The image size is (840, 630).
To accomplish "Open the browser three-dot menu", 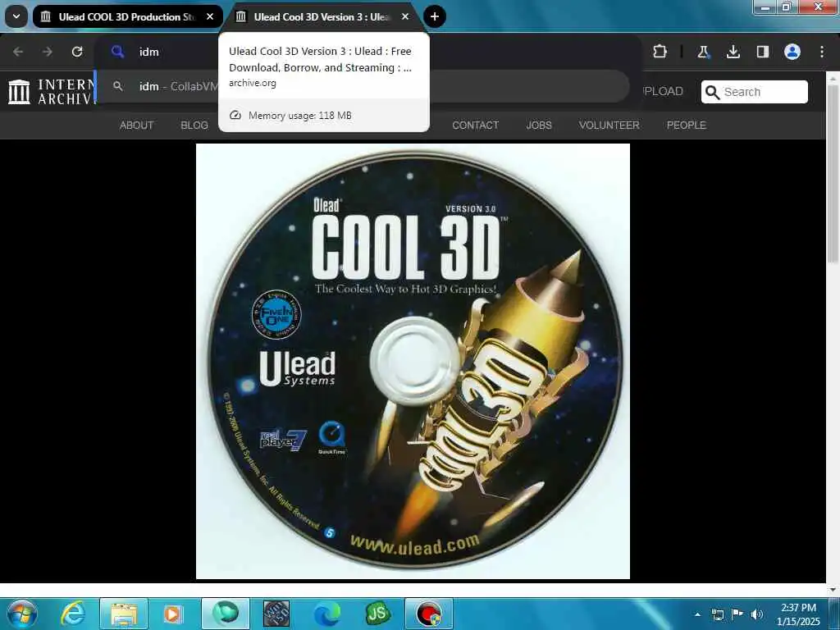I will point(822,52).
